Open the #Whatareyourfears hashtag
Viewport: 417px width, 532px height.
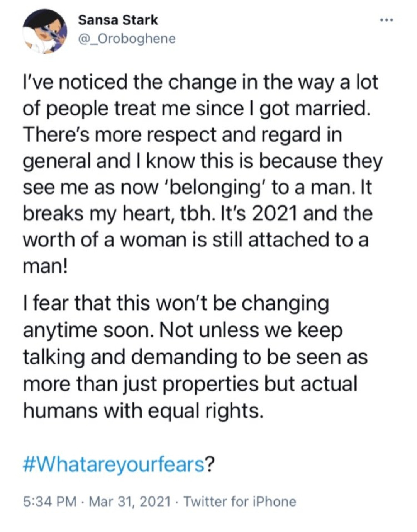pos(114,464)
